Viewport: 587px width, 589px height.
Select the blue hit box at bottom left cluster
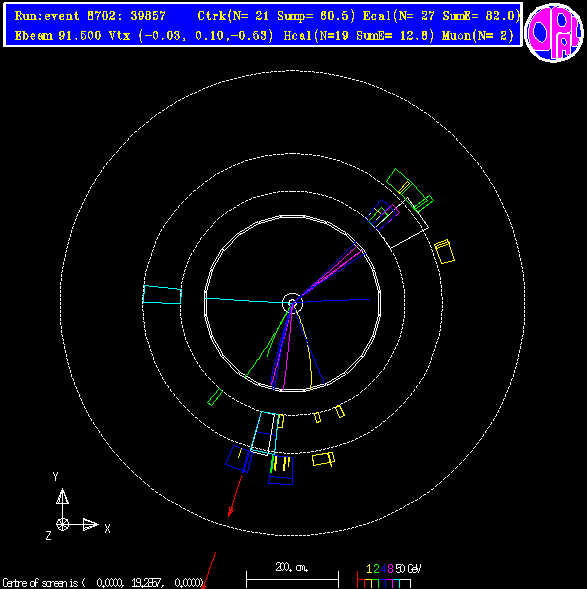pyautogui.click(x=239, y=458)
